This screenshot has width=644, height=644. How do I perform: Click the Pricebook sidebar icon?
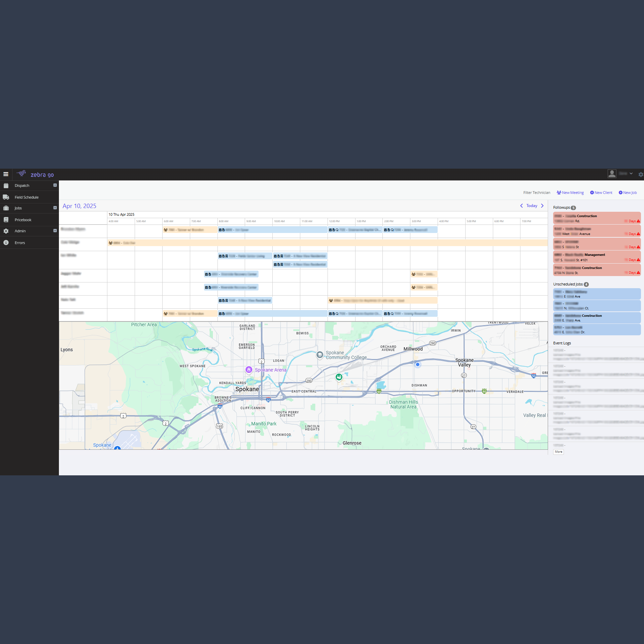click(6, 220)
